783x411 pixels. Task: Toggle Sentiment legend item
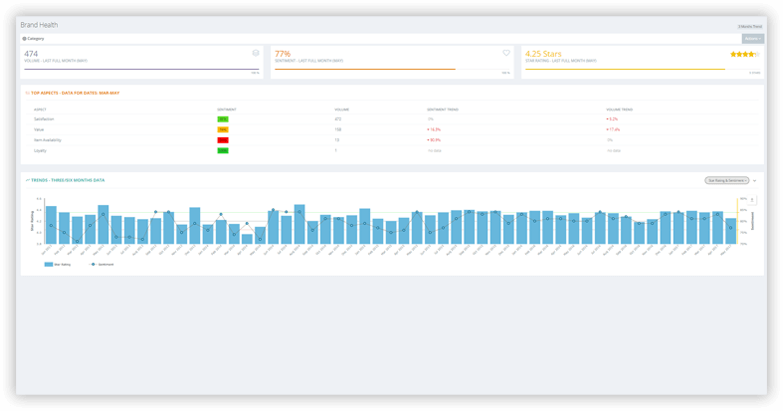click(101, 264)
